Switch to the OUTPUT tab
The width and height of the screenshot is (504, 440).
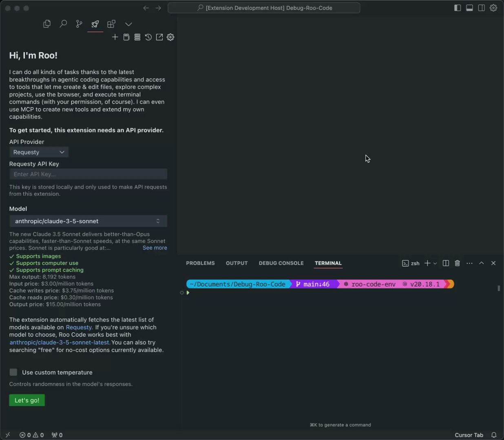click(x=237, y=263)
